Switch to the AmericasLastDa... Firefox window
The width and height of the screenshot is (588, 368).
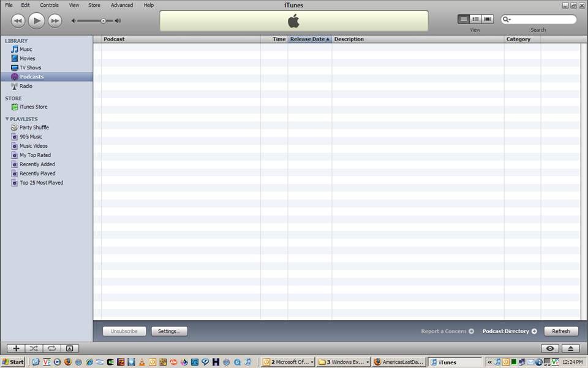399,362
